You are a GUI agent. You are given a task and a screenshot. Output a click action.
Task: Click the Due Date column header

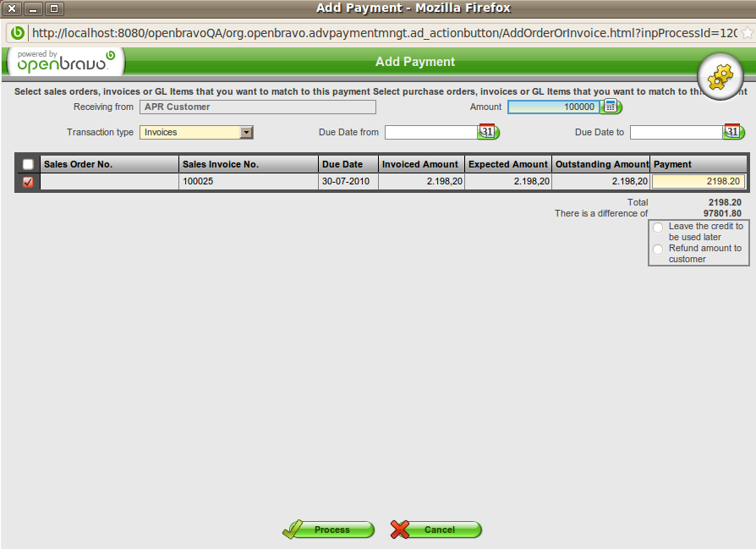coord(348,164)
